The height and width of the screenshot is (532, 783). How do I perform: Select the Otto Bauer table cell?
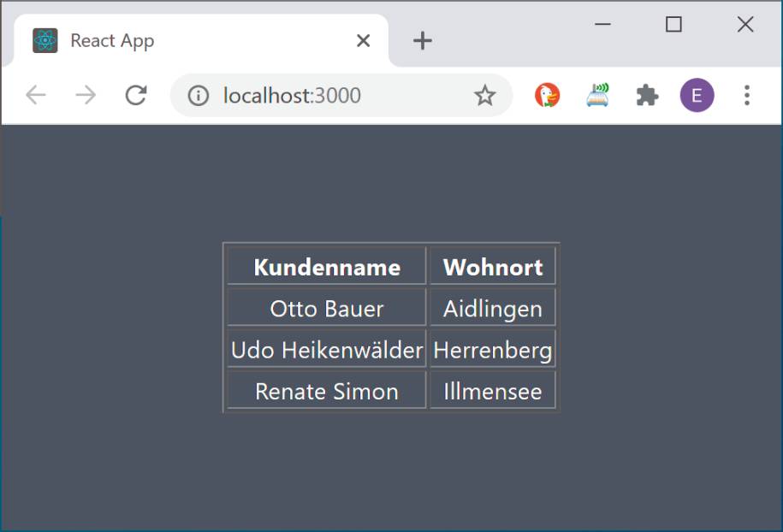(x=327, y=307)
